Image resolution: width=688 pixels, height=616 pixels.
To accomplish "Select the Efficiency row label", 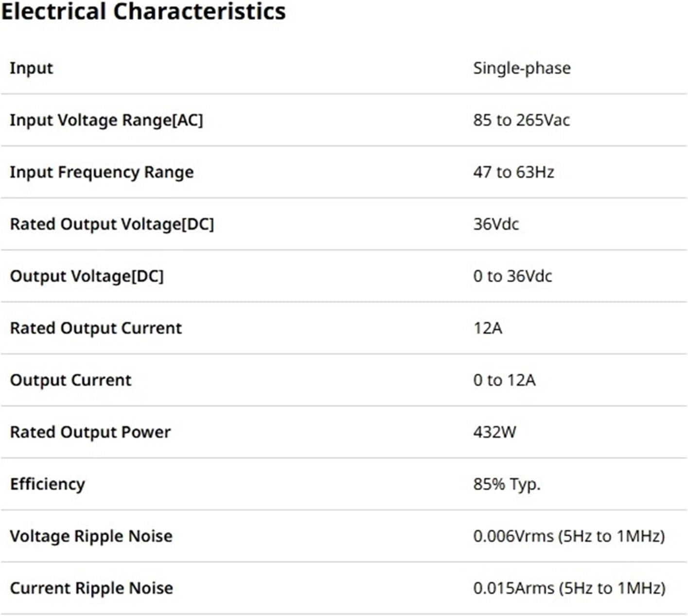I will (x=47, y=484).
